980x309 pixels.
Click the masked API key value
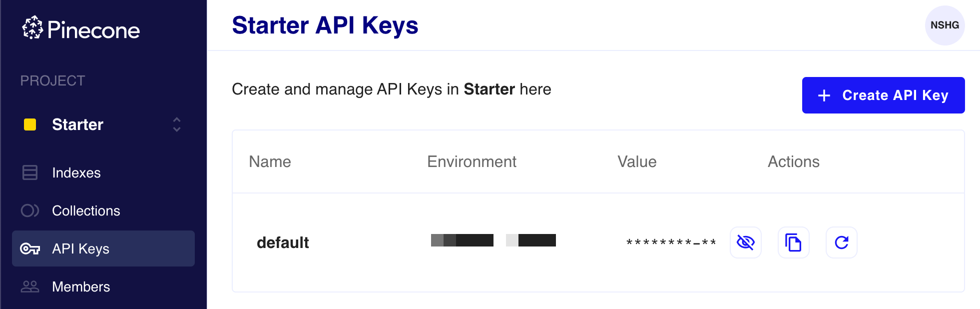tap(671, 242)
